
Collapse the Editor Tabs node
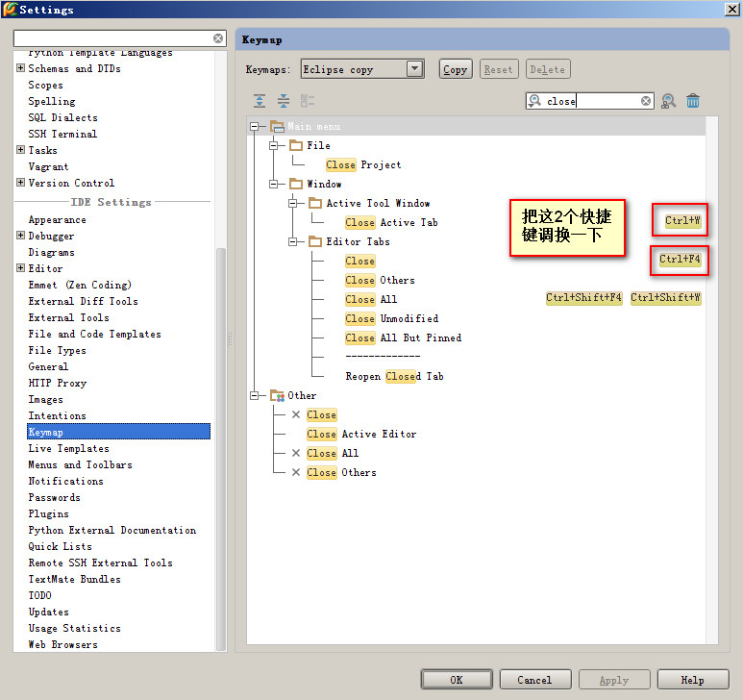coord(293,241)
